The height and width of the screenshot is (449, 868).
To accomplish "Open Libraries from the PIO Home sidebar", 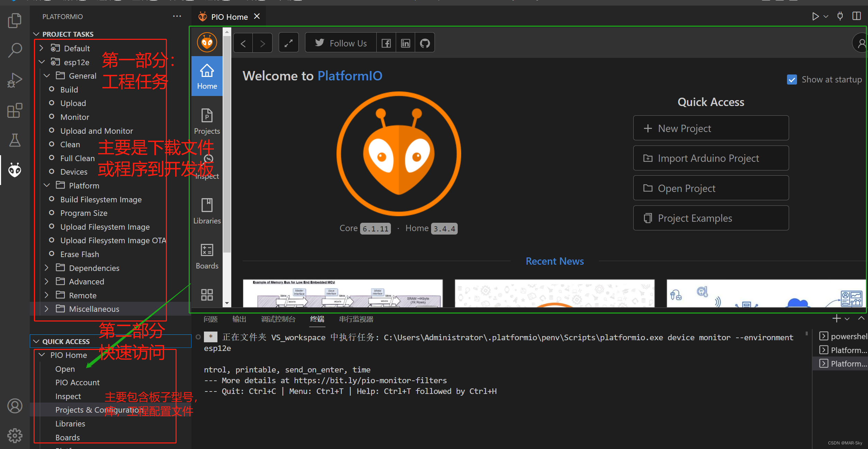I will tap(207, 211).
